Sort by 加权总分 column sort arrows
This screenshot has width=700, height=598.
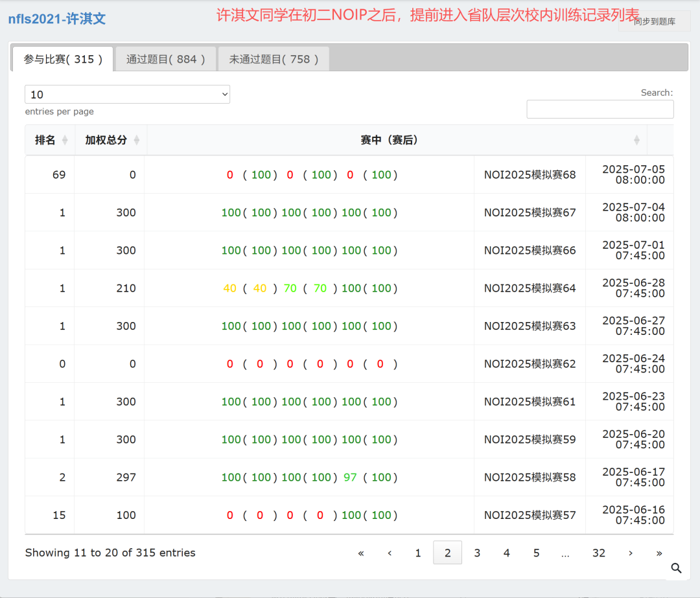(136, 141)
